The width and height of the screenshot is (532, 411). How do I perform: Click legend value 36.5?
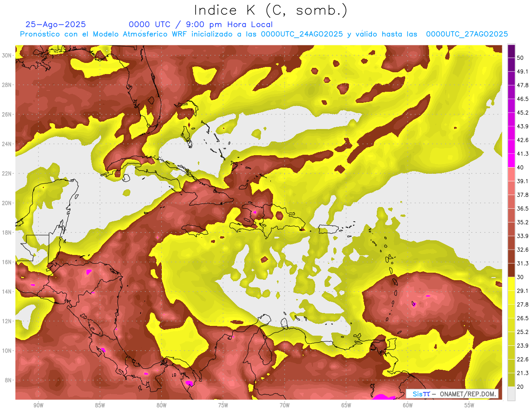(523, 208)
